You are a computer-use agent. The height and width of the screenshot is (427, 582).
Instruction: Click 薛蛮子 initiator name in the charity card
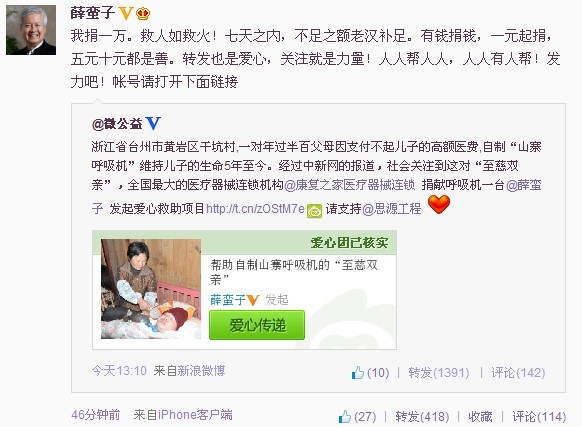[228, 300]
